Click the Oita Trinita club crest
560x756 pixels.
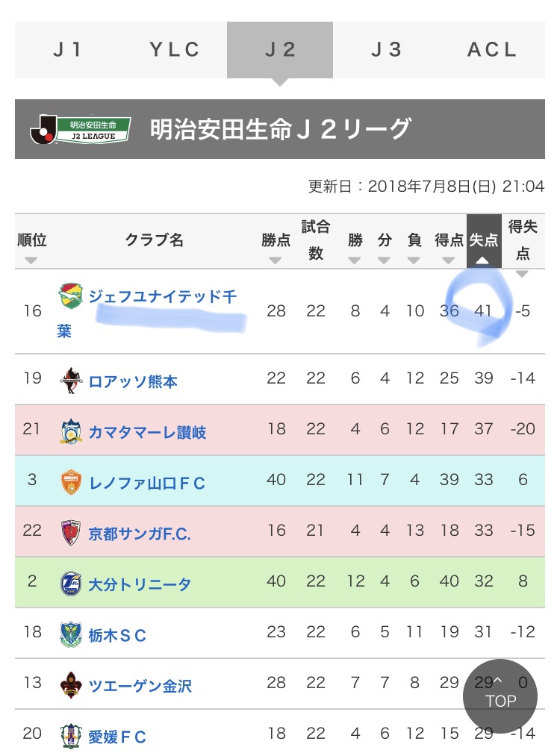tap(71, 584)
